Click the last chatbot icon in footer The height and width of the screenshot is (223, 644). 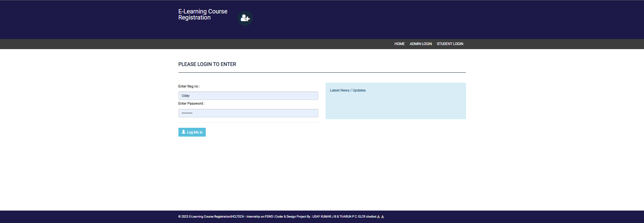383,217
